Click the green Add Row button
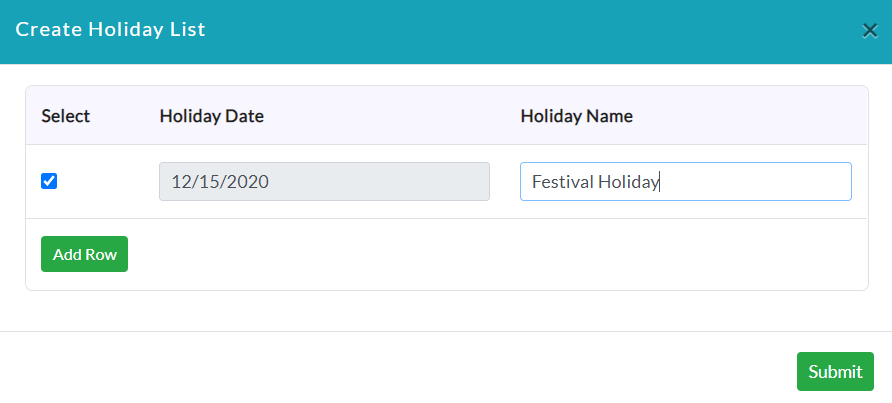The image size is (892, 403). (x=84, y=254)
